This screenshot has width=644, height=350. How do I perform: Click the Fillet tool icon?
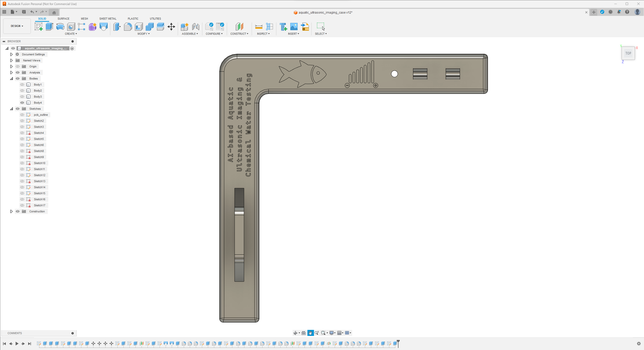coord(128,27)
